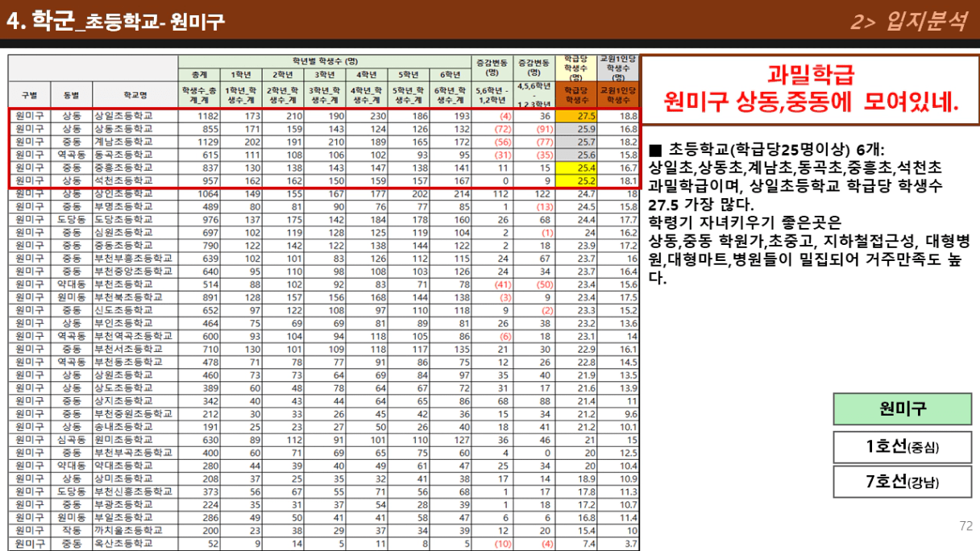This screenshot has width=980, height=551.
Task: Click the slide title 4. 학군_초등학교- 원미구
Action: (116, 22)
